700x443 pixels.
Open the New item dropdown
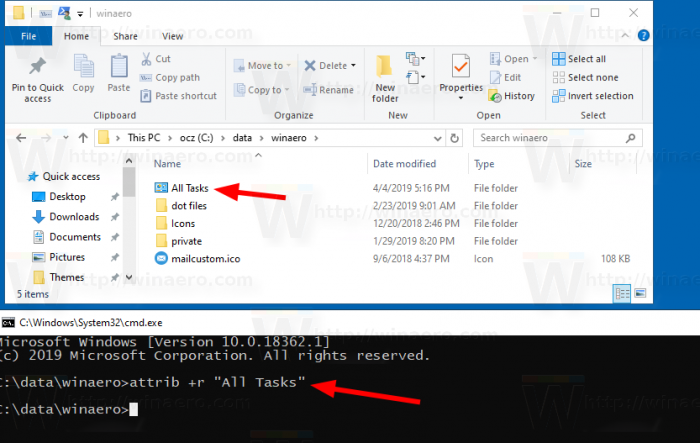pyautogui.click(x=415, y=59)
